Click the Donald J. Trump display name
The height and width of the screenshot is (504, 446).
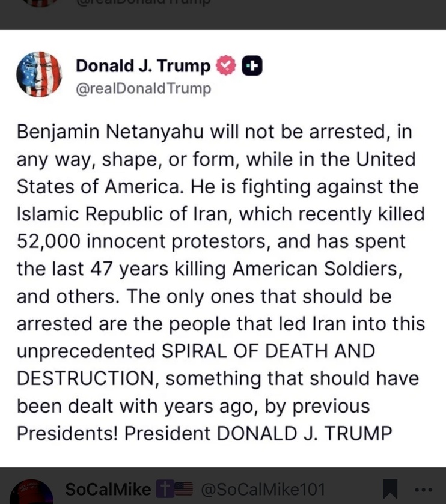point(143,66)
